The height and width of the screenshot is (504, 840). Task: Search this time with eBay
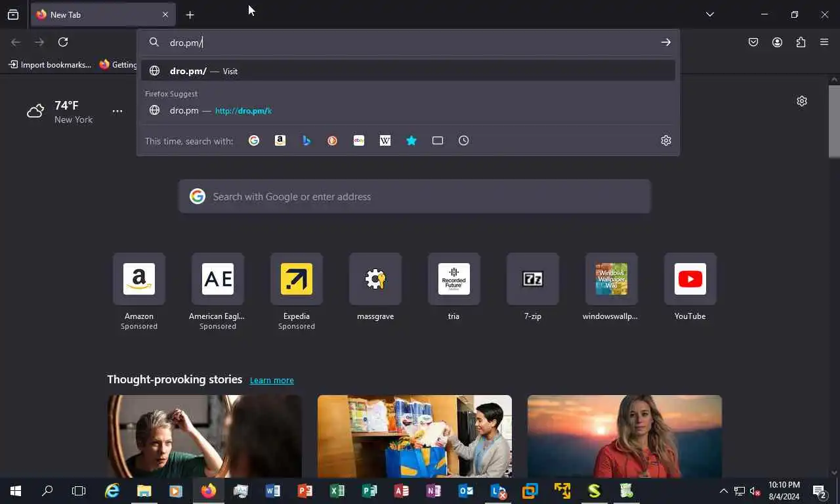[x=359, y=140]
